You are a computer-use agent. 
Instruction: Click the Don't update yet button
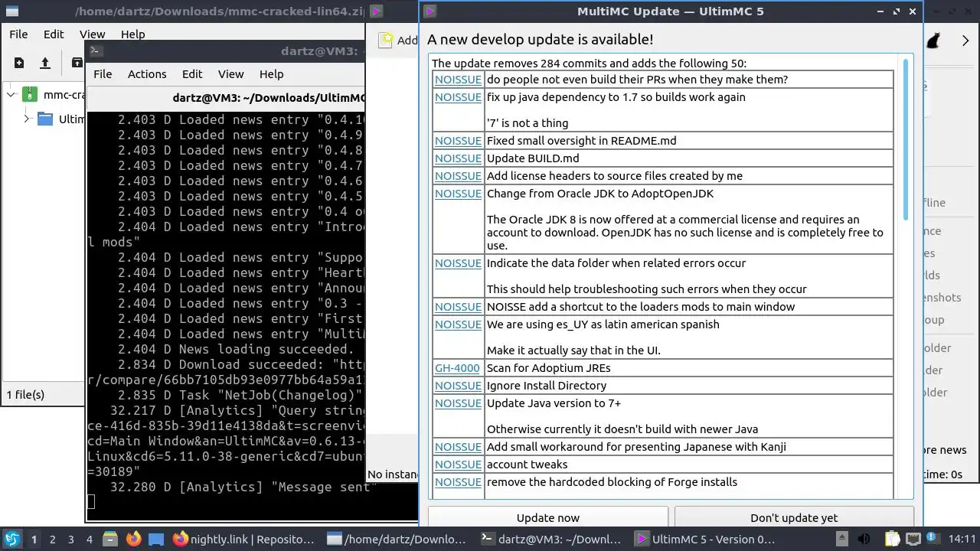[x=794, y=517]
